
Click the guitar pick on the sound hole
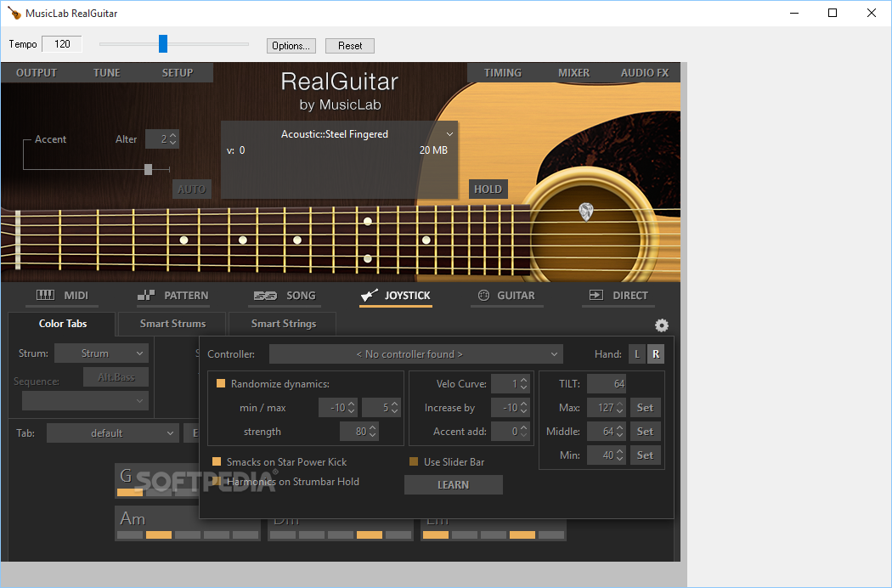coord(586,212)
